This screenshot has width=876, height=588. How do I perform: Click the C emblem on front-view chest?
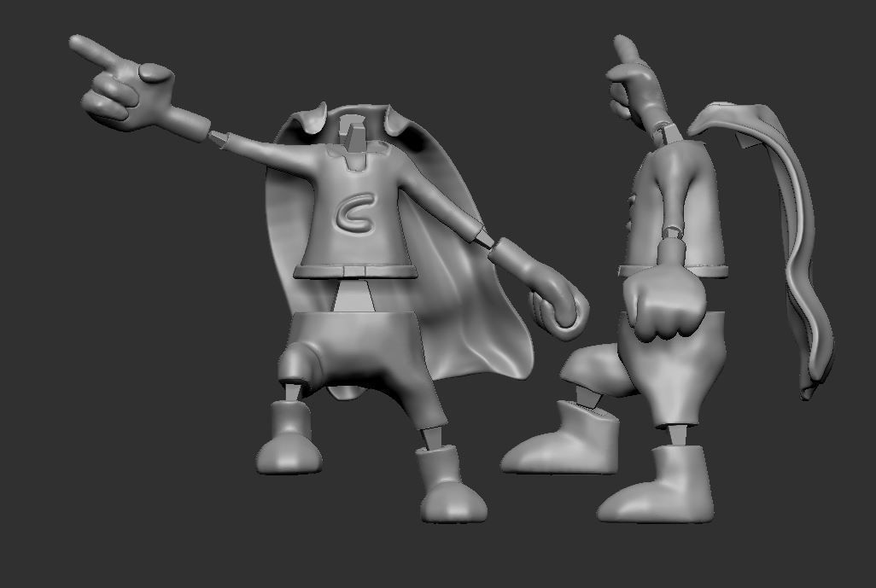[355, 213]
